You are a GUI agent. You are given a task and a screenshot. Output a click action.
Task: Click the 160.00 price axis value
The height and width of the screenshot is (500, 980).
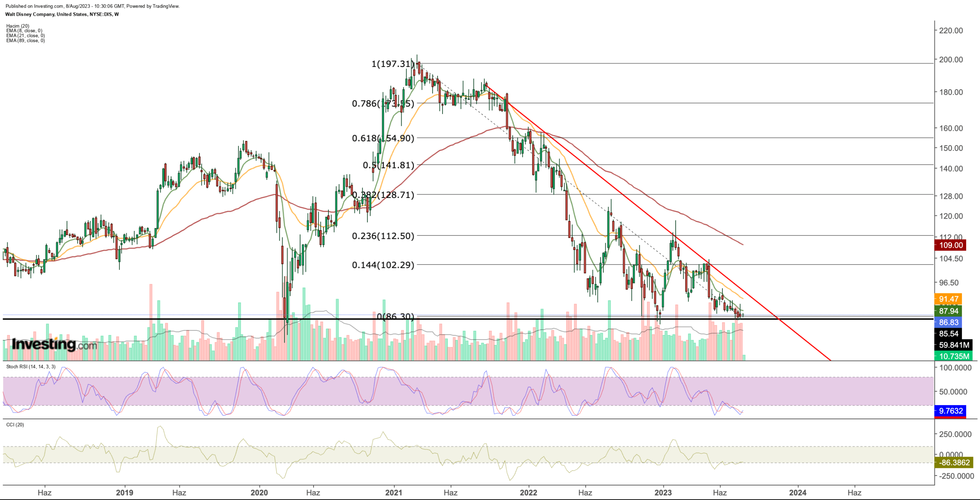[x=951, y=128]
